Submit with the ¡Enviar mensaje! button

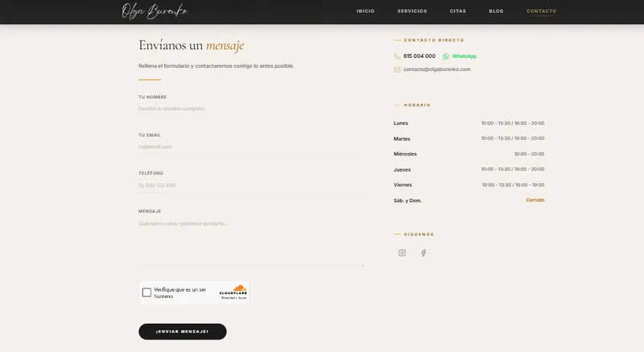(183, 332)
